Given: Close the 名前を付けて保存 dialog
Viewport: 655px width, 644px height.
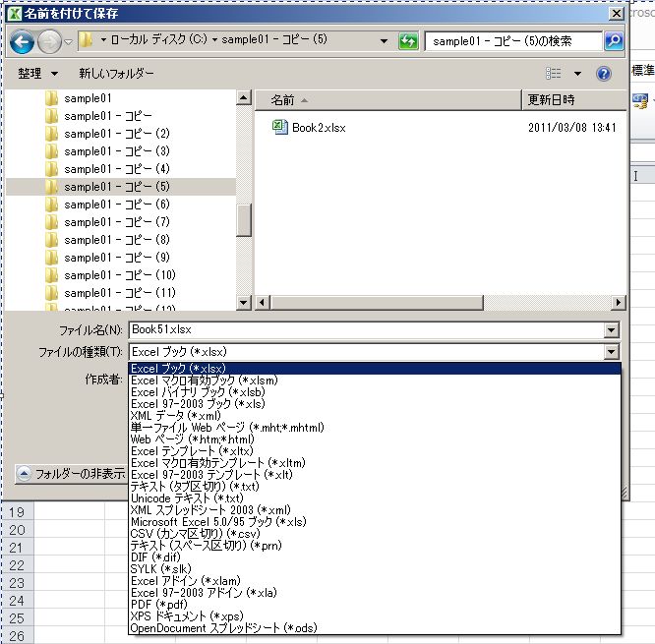Looking at the screenshot, I should click(x=616, y=14).
